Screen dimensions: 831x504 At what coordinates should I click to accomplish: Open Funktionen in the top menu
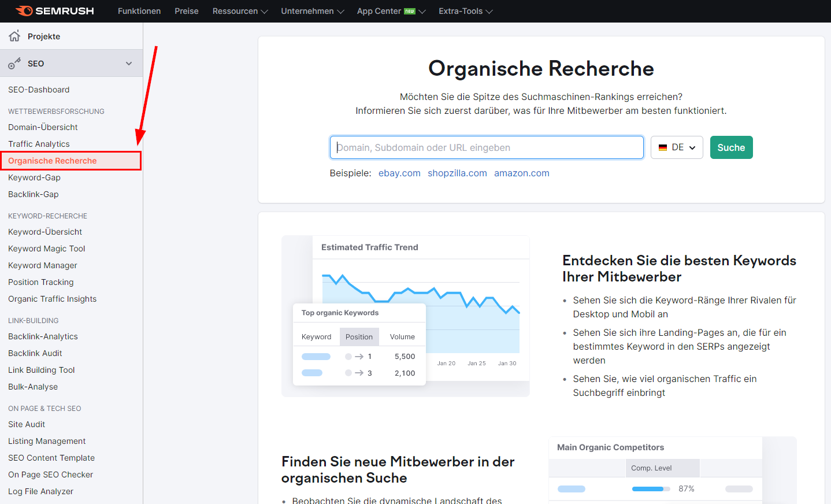(x=139, y=11)
